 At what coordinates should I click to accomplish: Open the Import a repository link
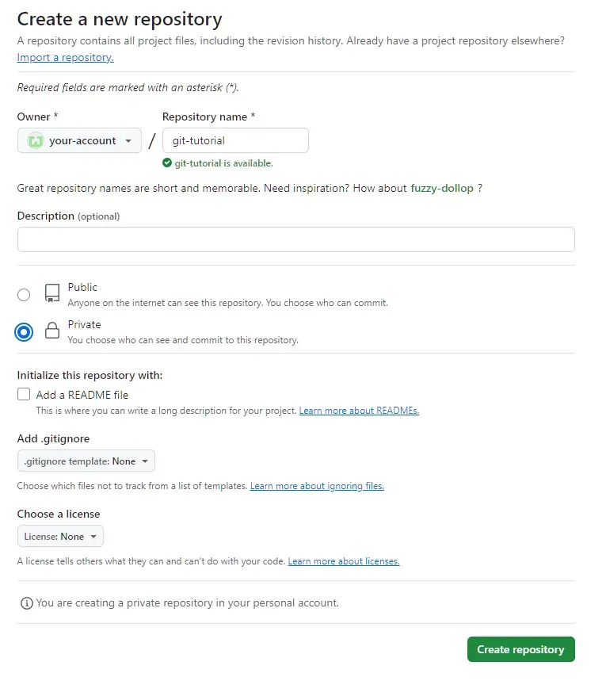coord(65,58)
